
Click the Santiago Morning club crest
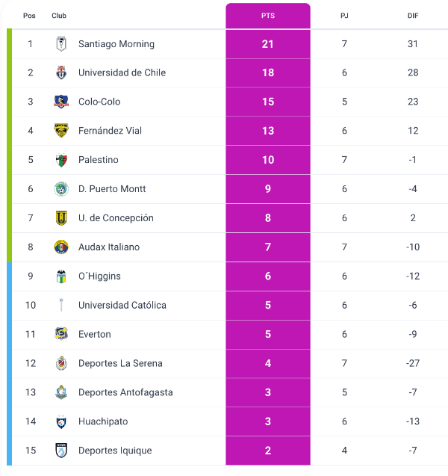[61, 44]
